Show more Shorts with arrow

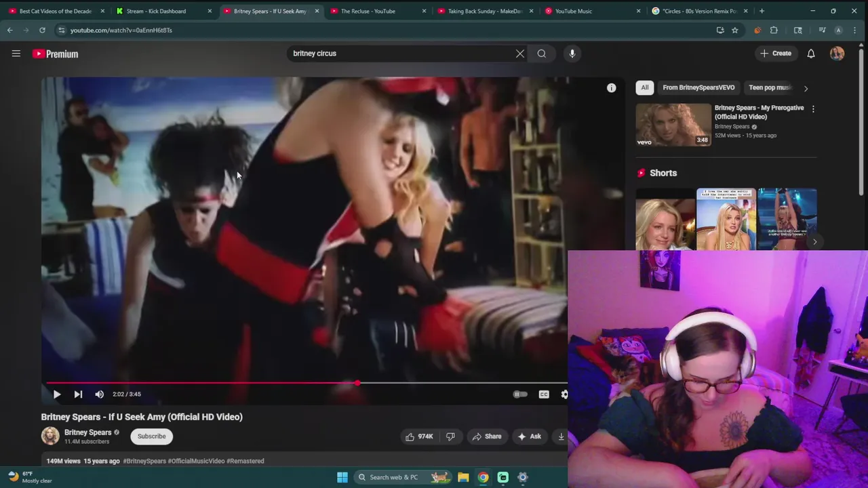pos(814,242)
